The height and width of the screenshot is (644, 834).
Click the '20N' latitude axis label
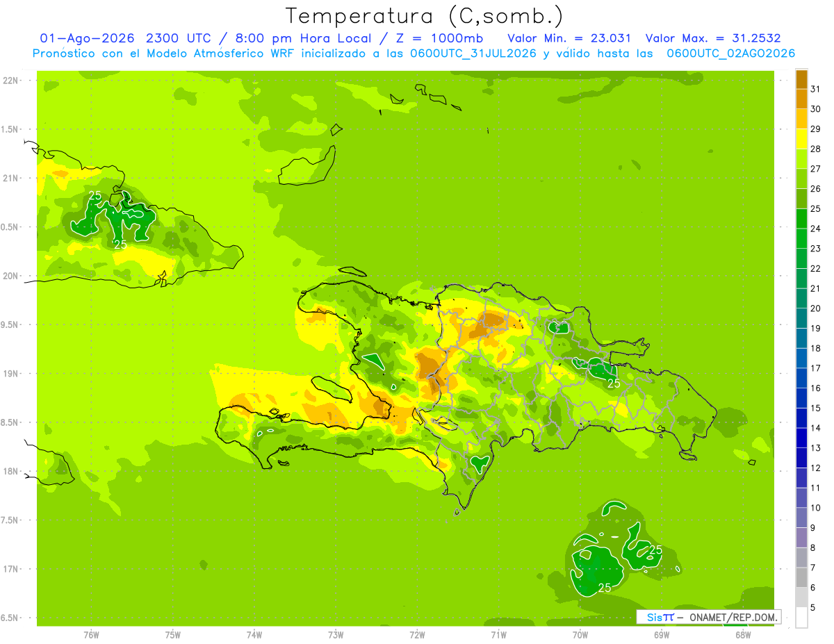coord(11,276)
